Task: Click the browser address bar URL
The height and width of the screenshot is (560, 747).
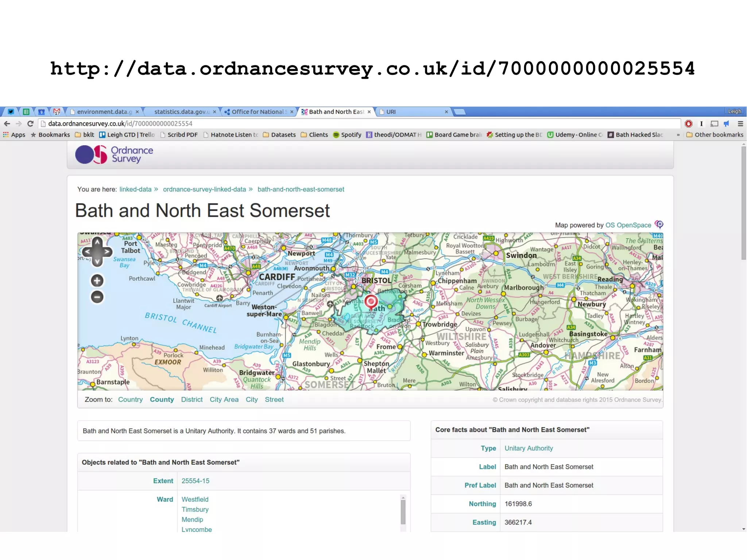Action: 120,124
